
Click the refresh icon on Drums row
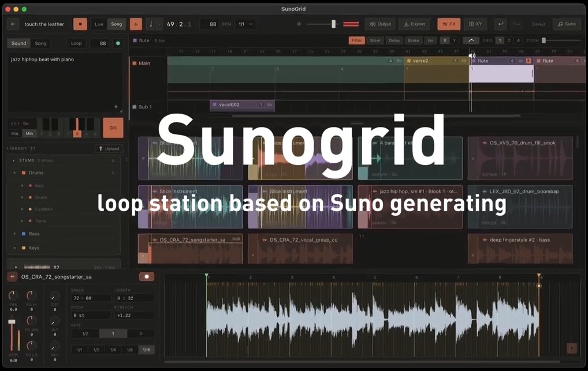click(113, 173)
